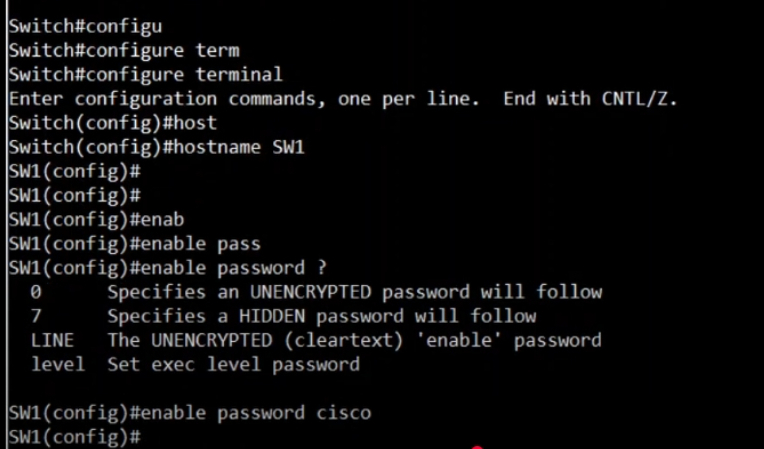Click the '0' UNENCRYPTED password option
This screenshot has height=449, width=764.
coord(36,292)
